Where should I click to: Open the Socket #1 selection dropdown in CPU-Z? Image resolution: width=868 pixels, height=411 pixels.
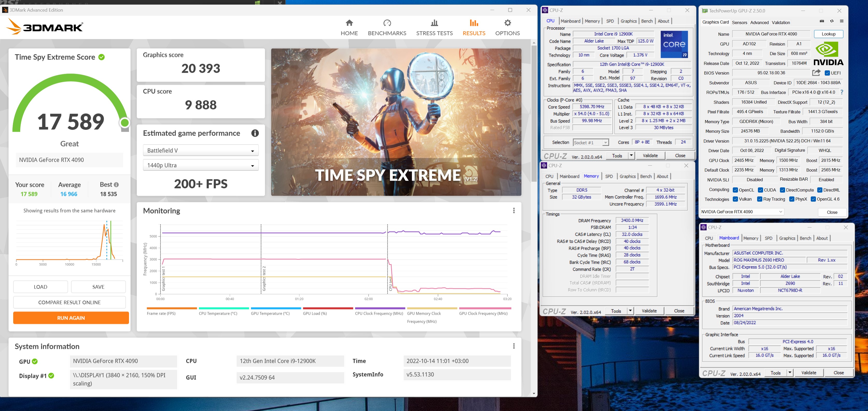pyautogui.click(x=591, y=143)
